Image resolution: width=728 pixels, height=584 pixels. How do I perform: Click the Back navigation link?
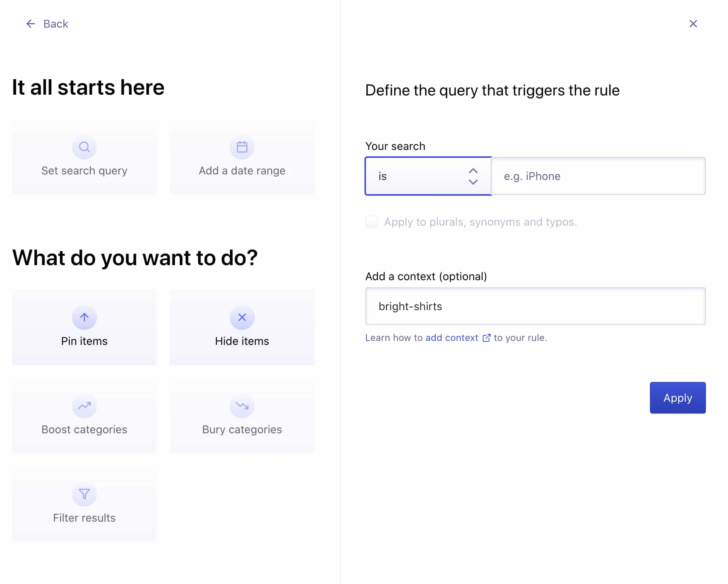(x=56, y=24)
